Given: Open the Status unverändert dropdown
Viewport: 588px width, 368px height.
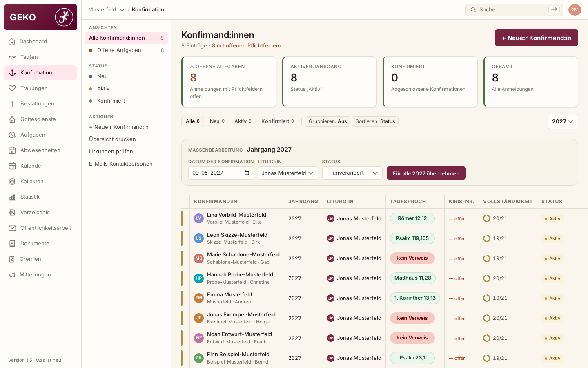Looking at the screenshot, I should click(352, 173).
